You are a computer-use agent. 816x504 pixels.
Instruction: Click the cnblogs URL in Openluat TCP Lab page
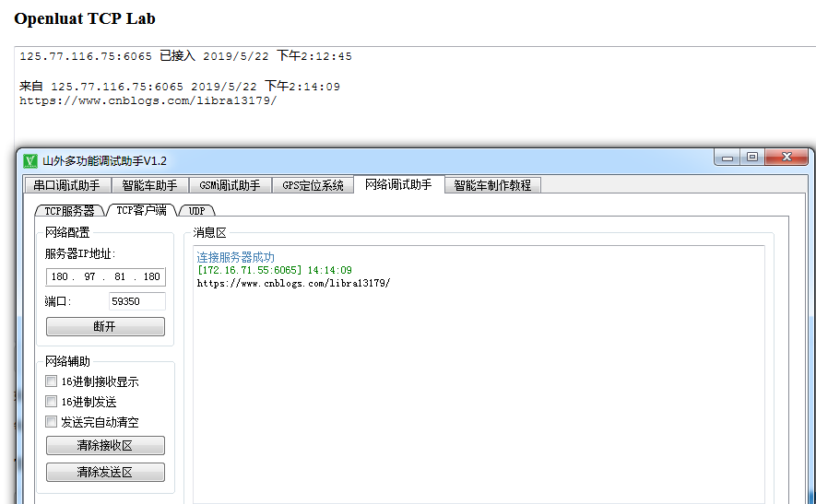coord(148,101)
